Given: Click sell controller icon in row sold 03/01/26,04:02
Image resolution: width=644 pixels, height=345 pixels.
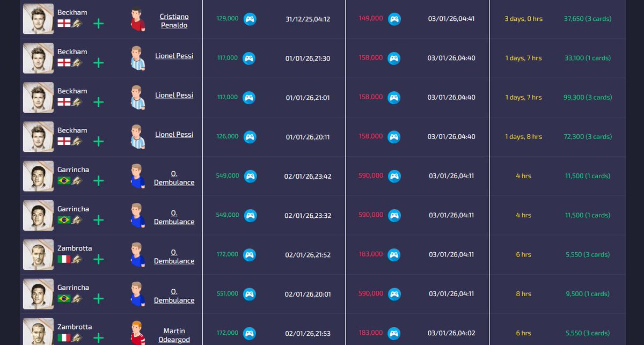Looking at the screenshot, I should (394, 333).
